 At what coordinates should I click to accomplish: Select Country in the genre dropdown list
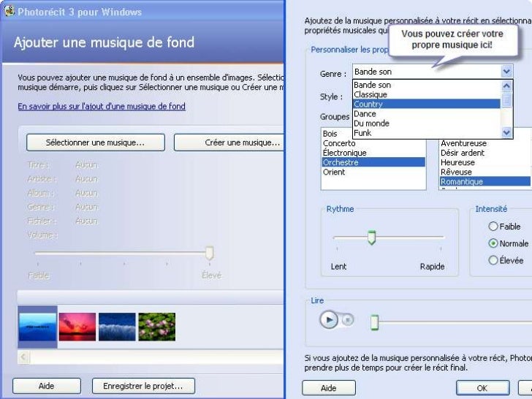(427, 104)
